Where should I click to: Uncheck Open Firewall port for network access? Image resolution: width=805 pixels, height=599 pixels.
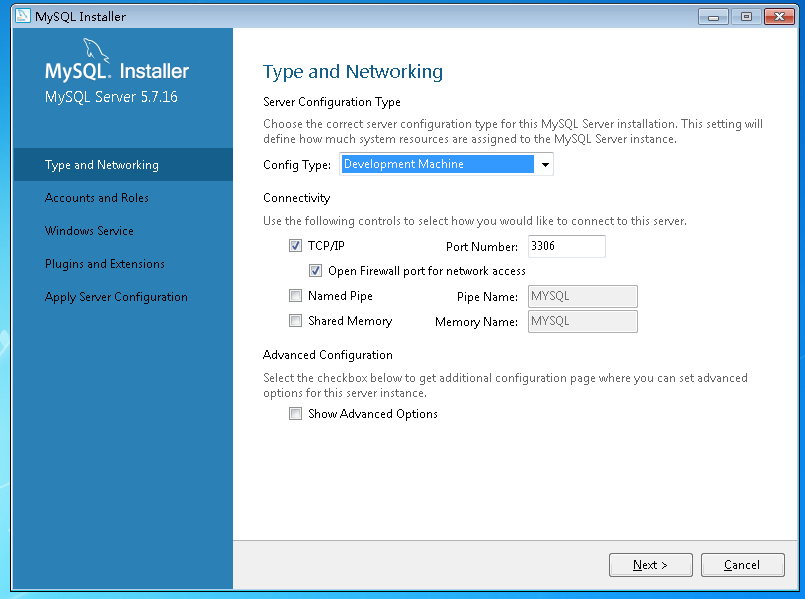pos(315,270)
